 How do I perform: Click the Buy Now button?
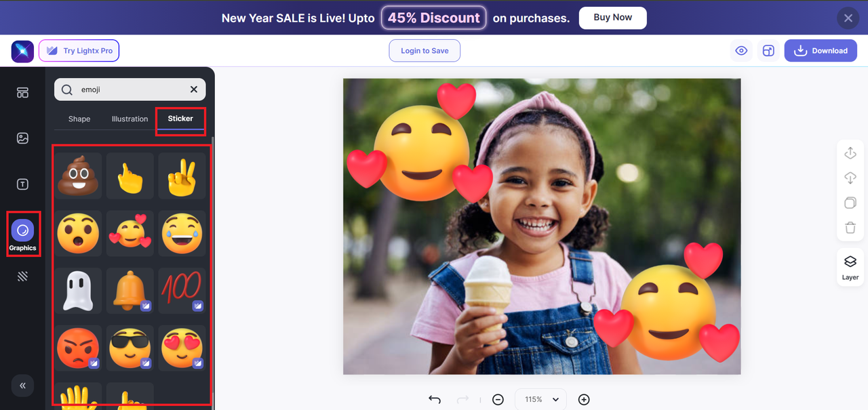612,18
